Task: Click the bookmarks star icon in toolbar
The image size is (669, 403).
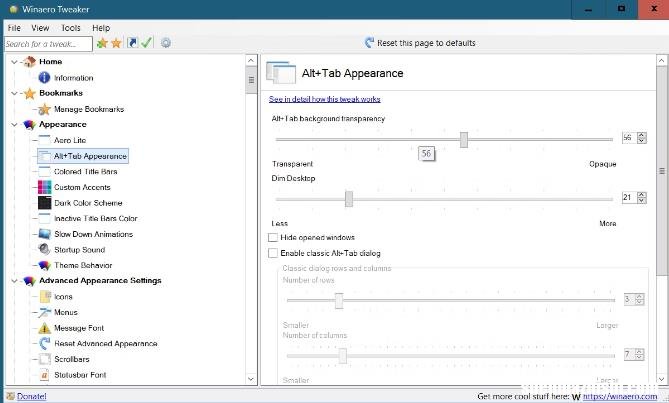Action: [x=116, y=43]
